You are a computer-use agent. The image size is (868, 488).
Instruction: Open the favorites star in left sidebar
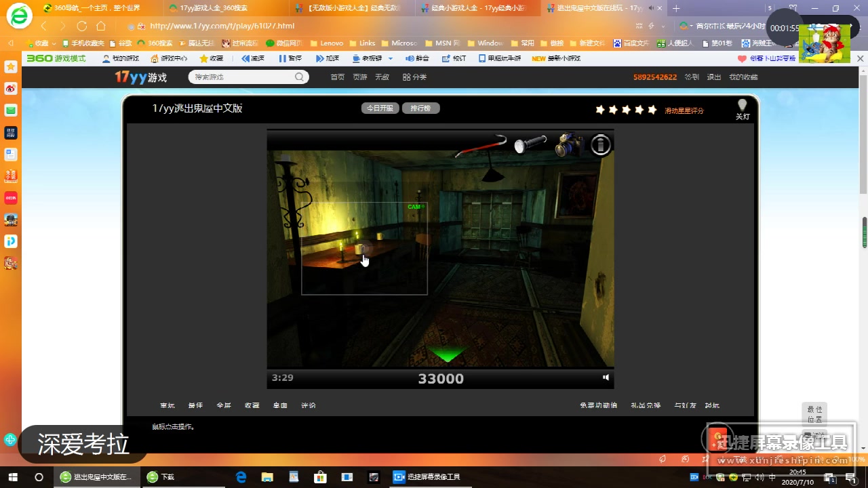pyautogui.click(x=10, y=67)
